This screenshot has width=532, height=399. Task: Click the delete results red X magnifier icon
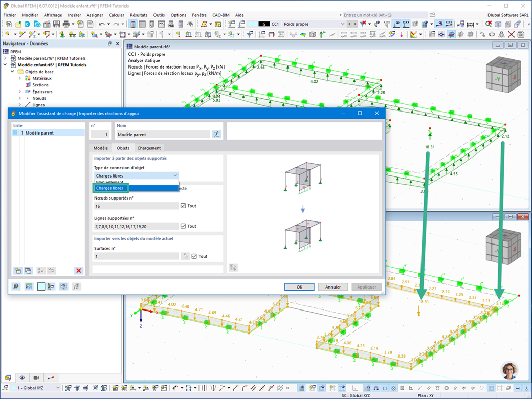point(488,24)
